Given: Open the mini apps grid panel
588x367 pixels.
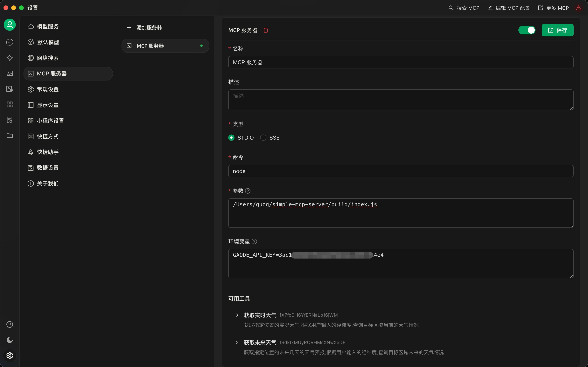Looking at the screenshot, I should (10, 104).
